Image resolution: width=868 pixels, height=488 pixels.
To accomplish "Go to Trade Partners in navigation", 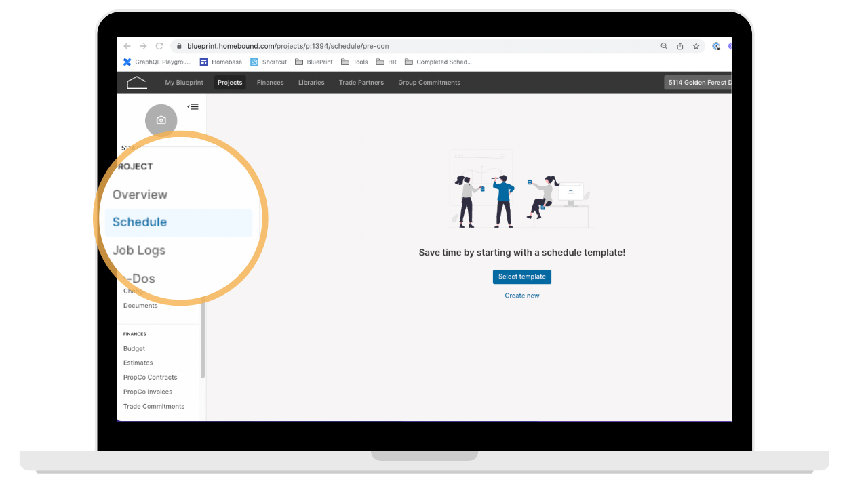I will click(361, 83).
